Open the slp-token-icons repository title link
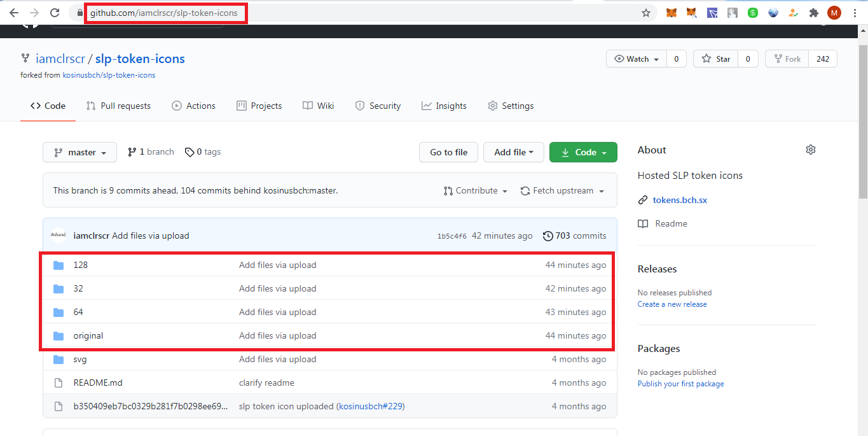The height and width of the screenshot is (436, 868). [x=140, y=59]
